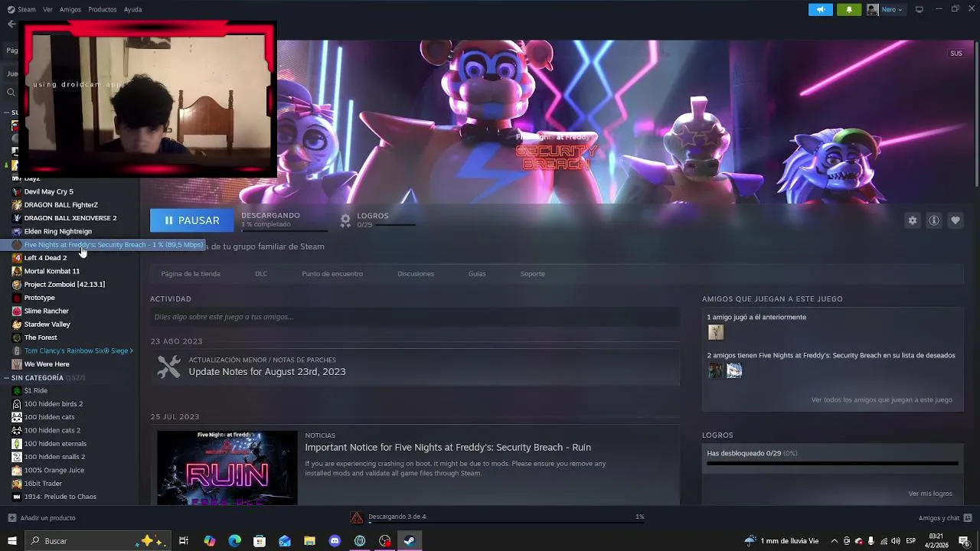This screenshot has height=551, width=980.
Task: Add game to favorites heart icon
Action: (x=955, y=220)
